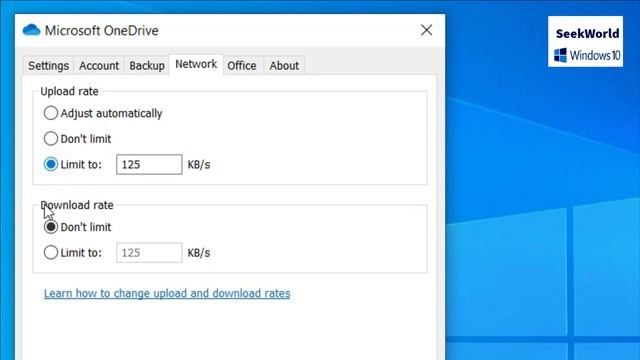Close the Microsoft OneDrive dialog

tap(427, 30)
